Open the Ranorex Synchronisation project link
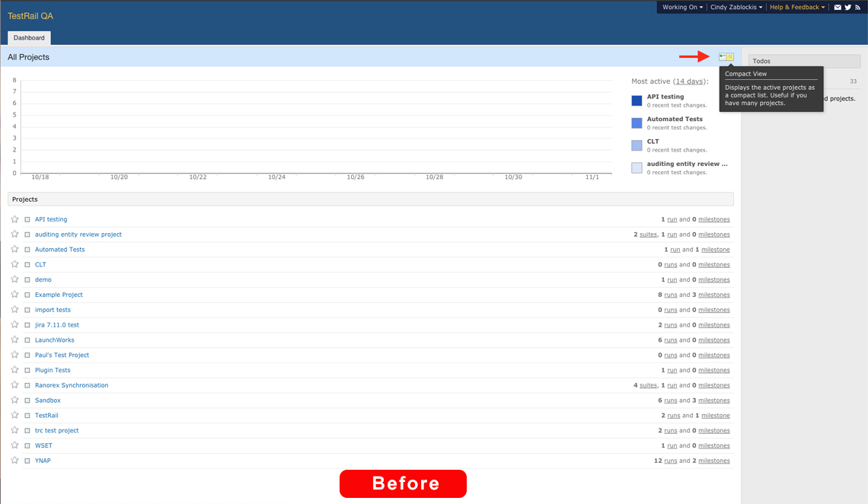This screenshot has height=504, width=868. [72, 385]
